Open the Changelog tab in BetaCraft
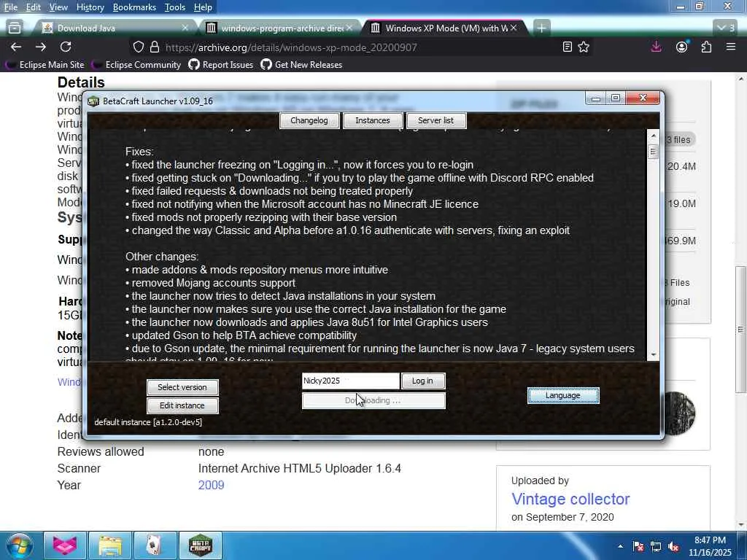The image size is (747, 560). click(x=309, y=120)
